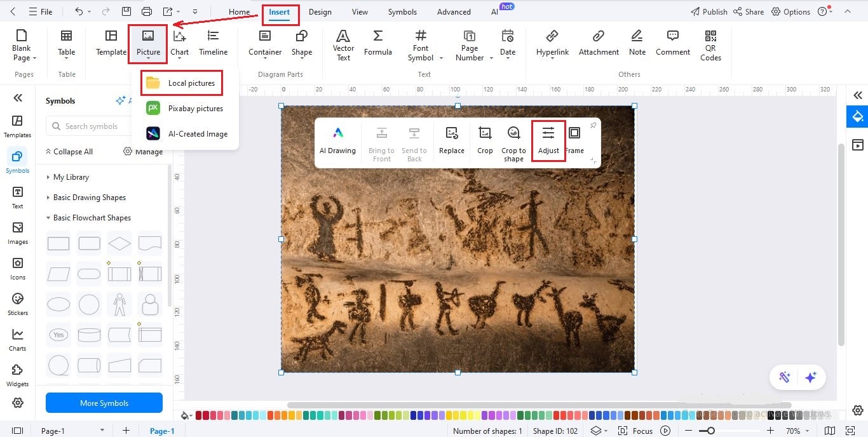Click the Table insert icon
This screenshot has width=868, height=437.
(66, 44)
